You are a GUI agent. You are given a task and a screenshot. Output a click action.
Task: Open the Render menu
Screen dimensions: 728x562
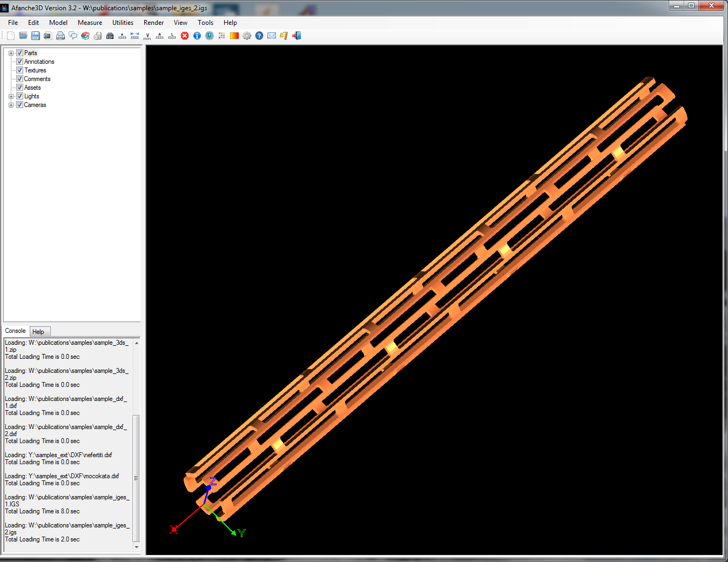[x=153, y=23]
